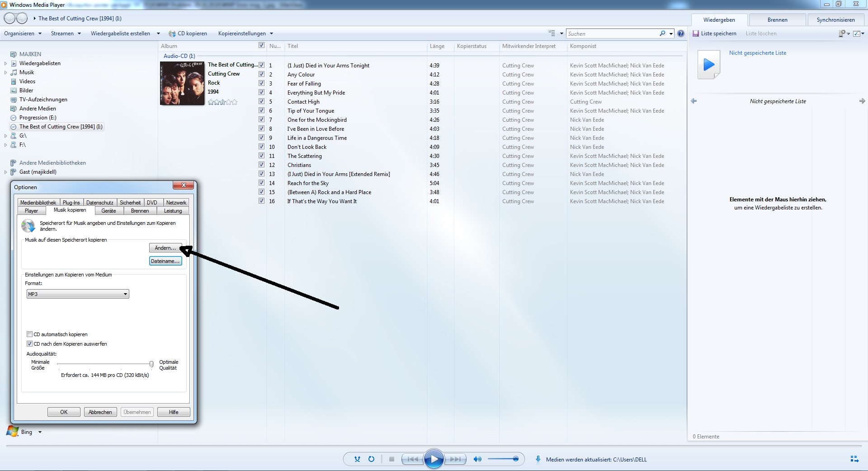
Task: Expand the Musik tree node
Action: pos(5,72)
